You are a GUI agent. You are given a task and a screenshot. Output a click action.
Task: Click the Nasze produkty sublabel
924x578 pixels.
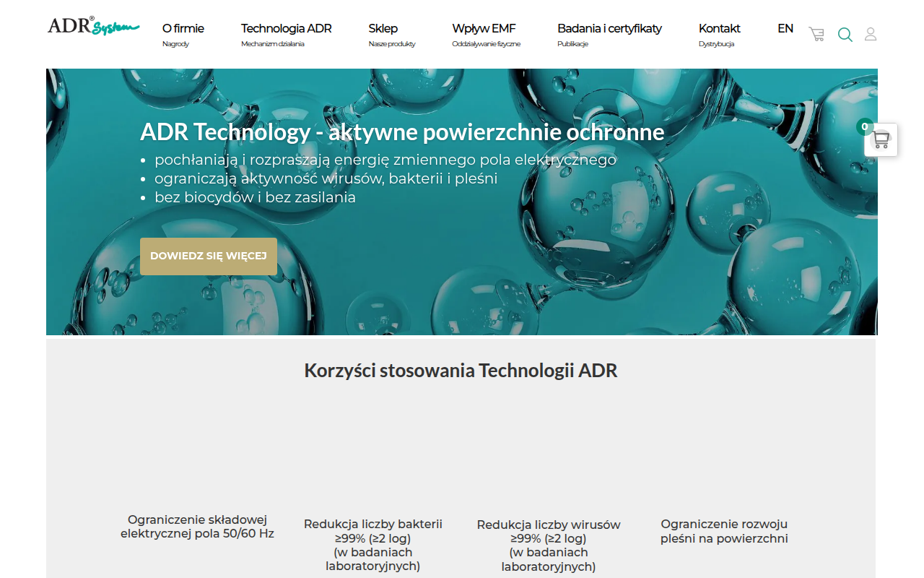coord(392,44)
